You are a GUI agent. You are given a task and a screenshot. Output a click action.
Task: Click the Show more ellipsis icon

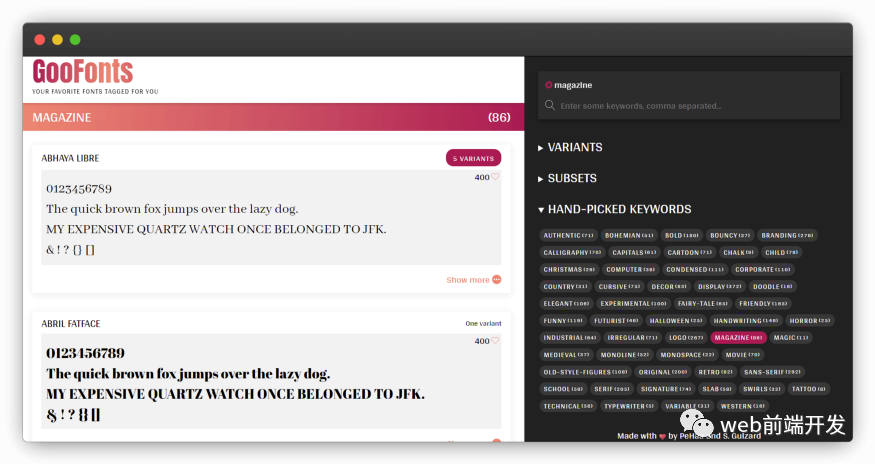(497, 279)
